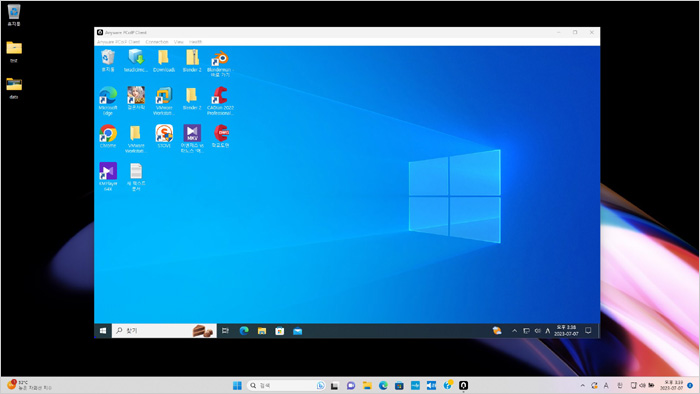
Task: Open Task View on host taskbar
Action: pyautogui.click(x=334, y=386)
